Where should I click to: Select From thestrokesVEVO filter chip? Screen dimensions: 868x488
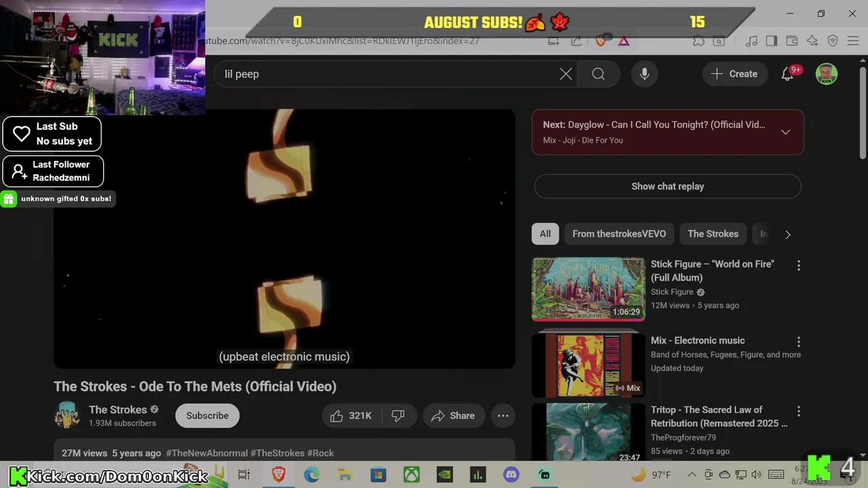point(619,234)
